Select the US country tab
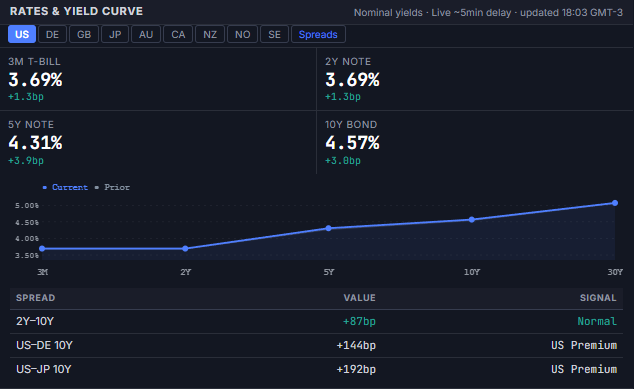Screen dimensions: 634x389 [x=22, y=34]
